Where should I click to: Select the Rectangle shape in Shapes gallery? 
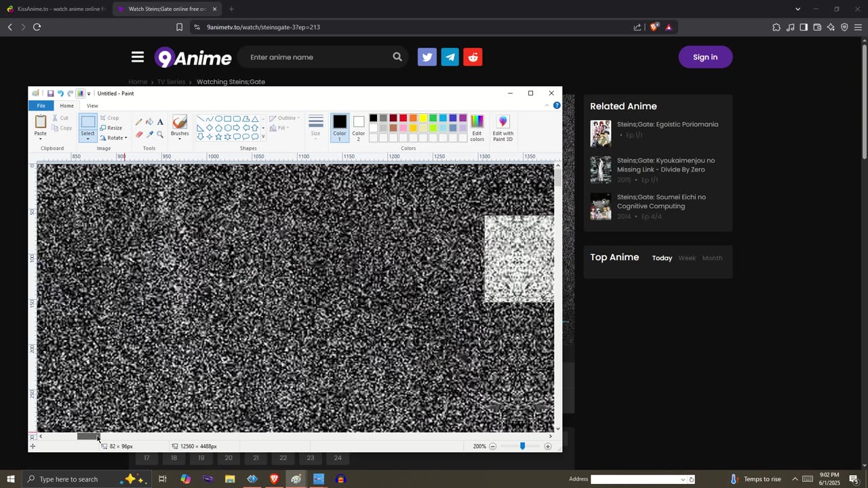227,119
